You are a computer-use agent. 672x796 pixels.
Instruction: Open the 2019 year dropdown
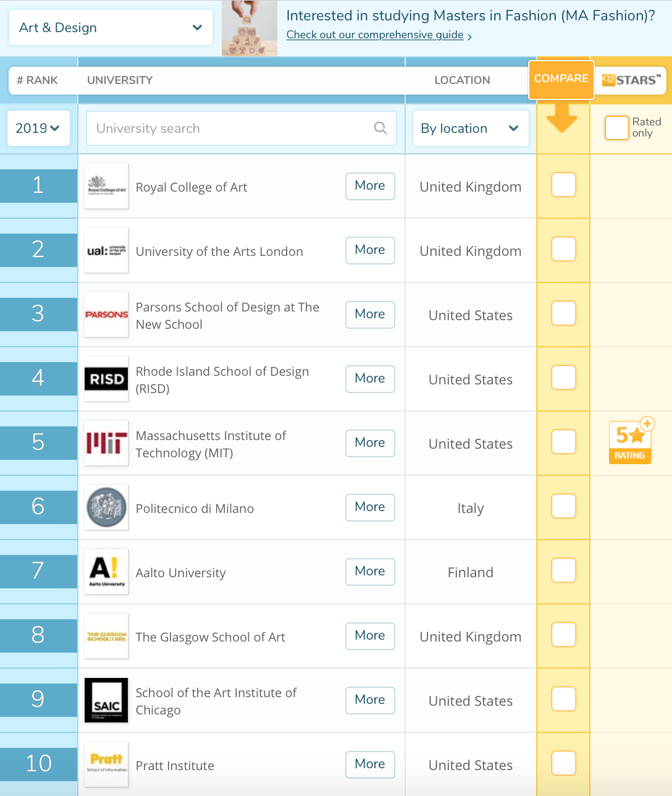(x=38, y=128)
